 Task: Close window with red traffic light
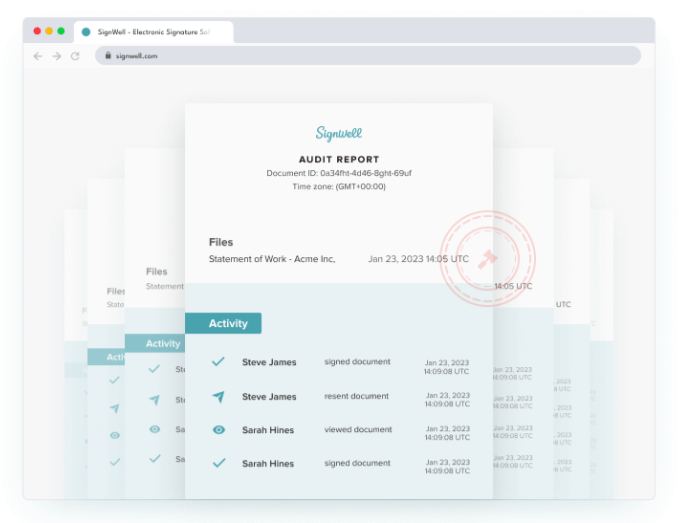click(x=37, y=31)
